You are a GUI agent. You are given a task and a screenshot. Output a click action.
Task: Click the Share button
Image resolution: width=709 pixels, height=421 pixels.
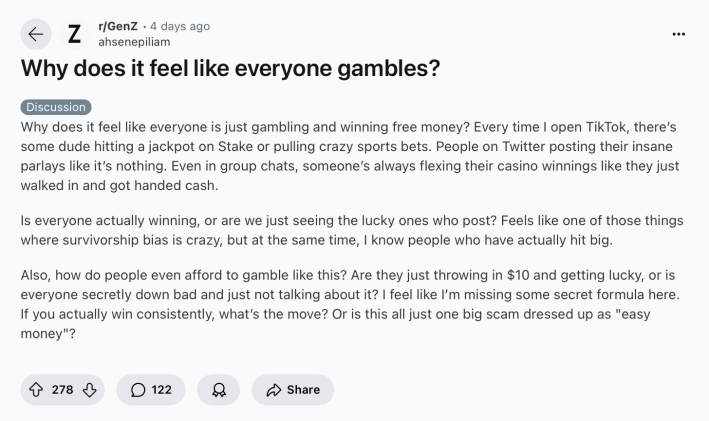pos(292,389)
